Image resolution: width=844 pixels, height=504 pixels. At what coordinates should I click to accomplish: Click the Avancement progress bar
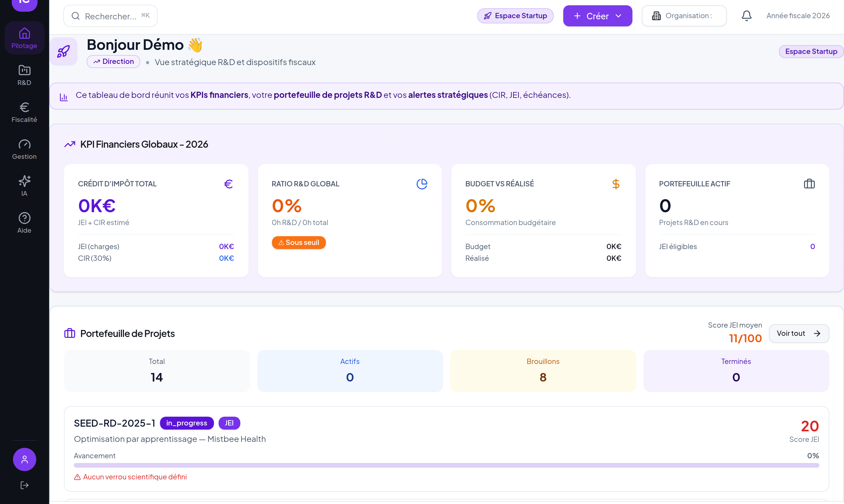[x=446, y=465]
